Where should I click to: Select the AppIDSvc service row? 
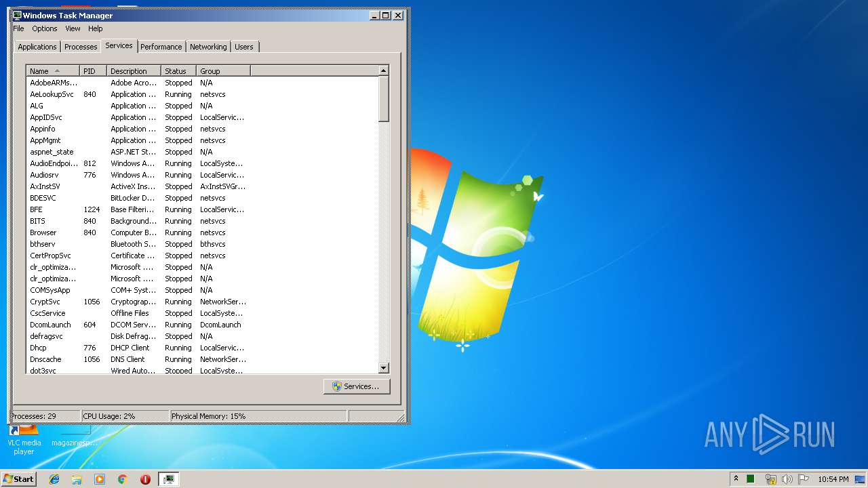point(202,117)
